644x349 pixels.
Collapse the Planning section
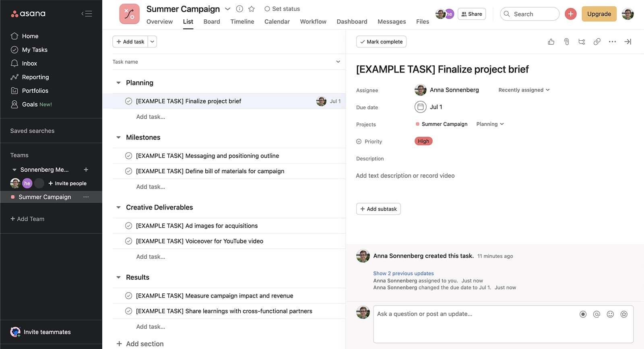(118, 83)
